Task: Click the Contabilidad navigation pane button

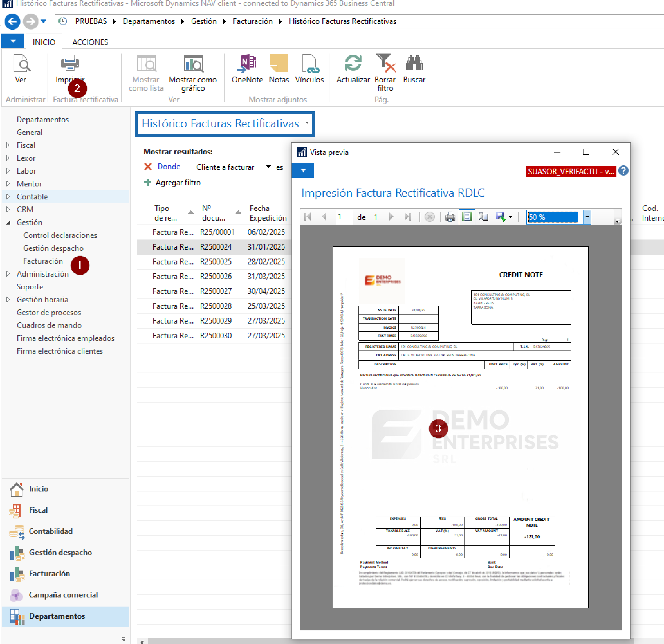Action: [x=50, y=531]
